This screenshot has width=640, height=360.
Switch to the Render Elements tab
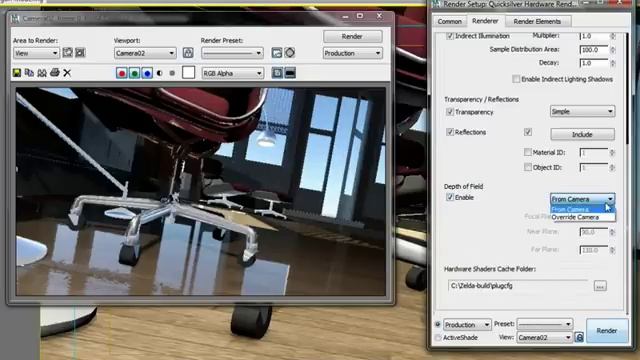coord(537,21)
